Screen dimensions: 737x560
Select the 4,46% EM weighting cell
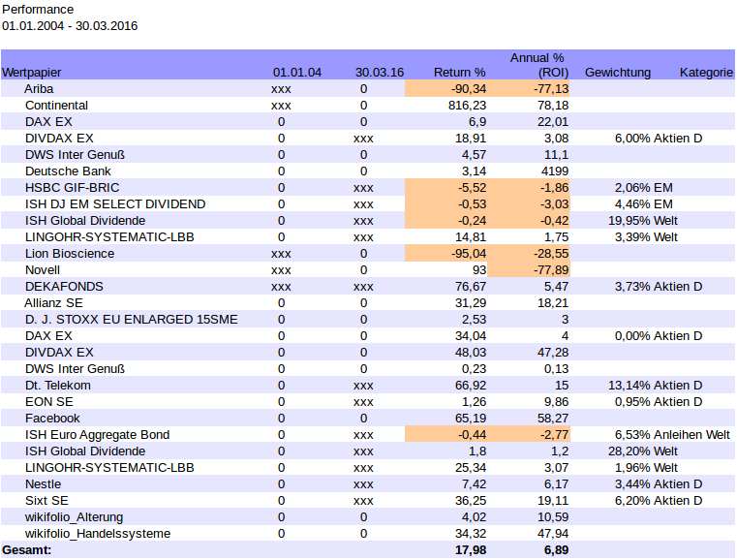[x=643, y=204]
